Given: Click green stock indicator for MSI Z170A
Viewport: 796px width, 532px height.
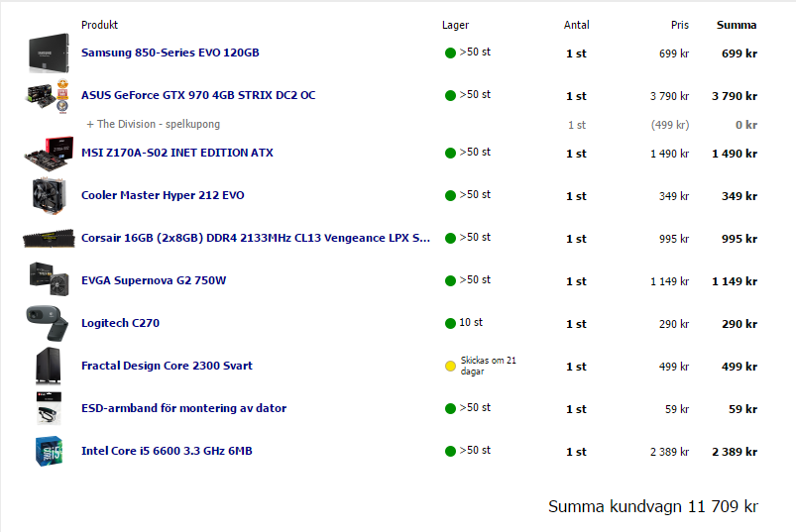Looking at the screenshot, I should [450, 153].
